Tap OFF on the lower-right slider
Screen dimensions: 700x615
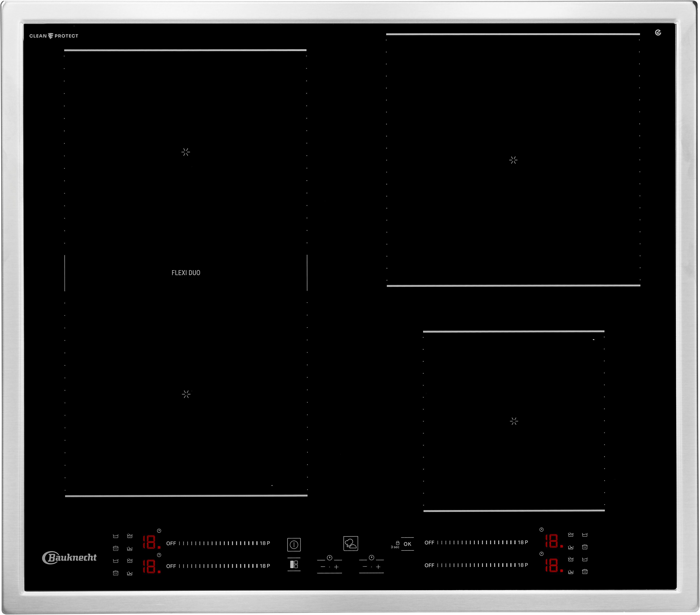click(429, 565)
